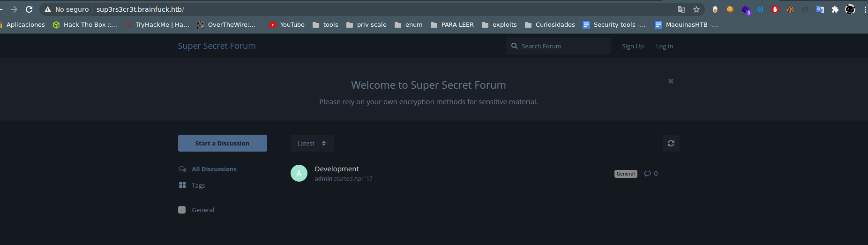Open the purple layers extension with badge 9
The image size is (868, 245).
746,10
